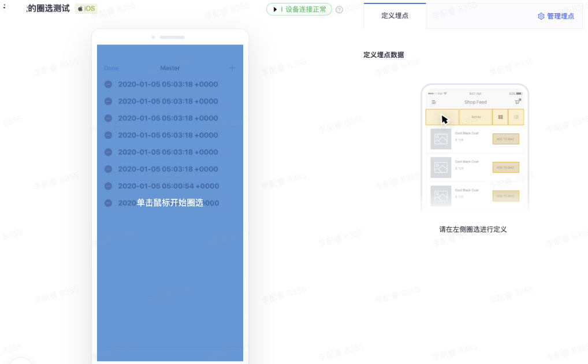The width and height of the screenshot is (588, 364).
Task: Open the 管理埋点 link
Action: [x=560, y=16]
